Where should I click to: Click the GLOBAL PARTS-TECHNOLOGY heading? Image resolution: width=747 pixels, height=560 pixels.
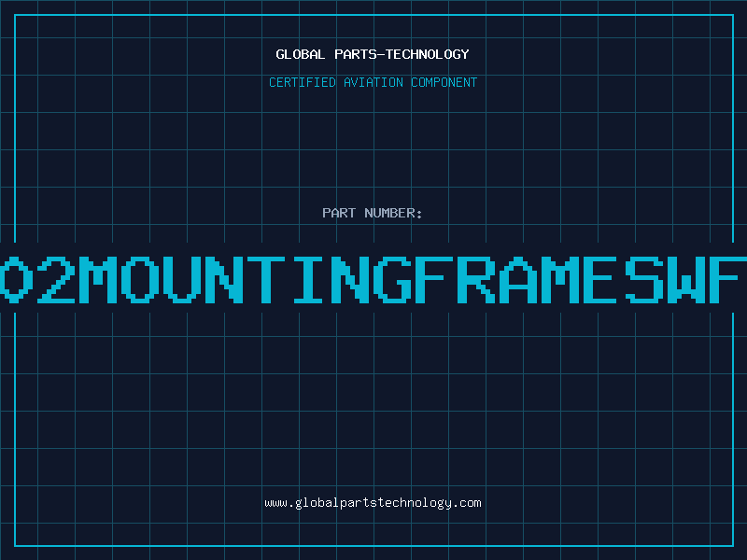(x=373, y=54)
